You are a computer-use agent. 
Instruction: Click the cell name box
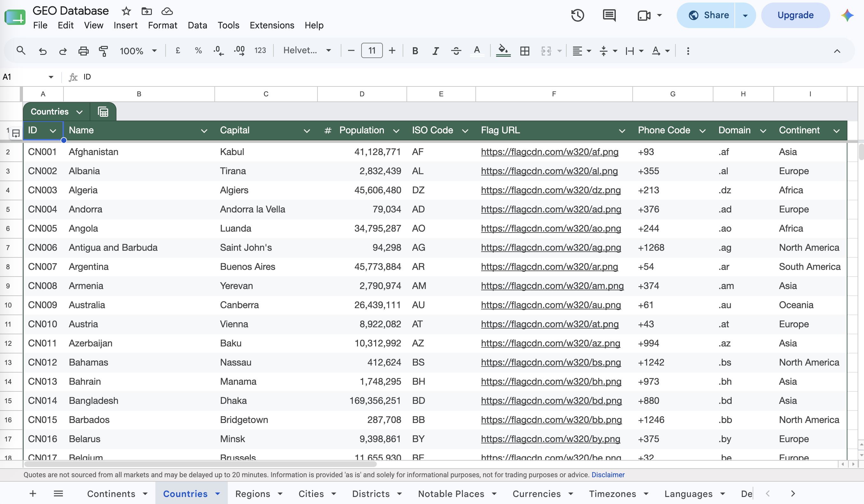28,77
